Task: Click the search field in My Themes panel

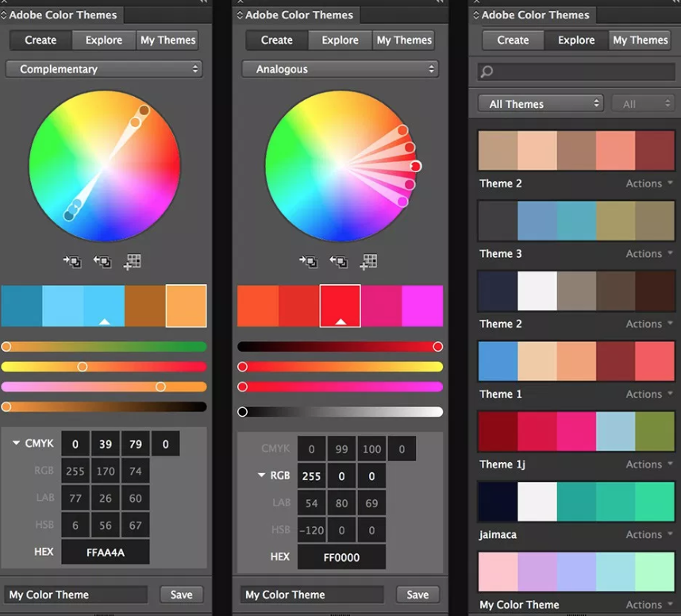Action: coord(576,71)
